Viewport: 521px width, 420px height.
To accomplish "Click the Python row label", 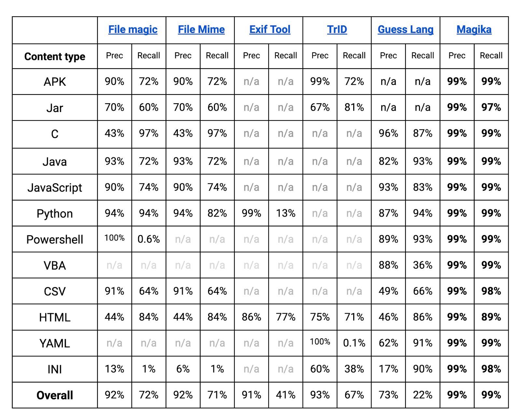I will (x=55, y=214).
